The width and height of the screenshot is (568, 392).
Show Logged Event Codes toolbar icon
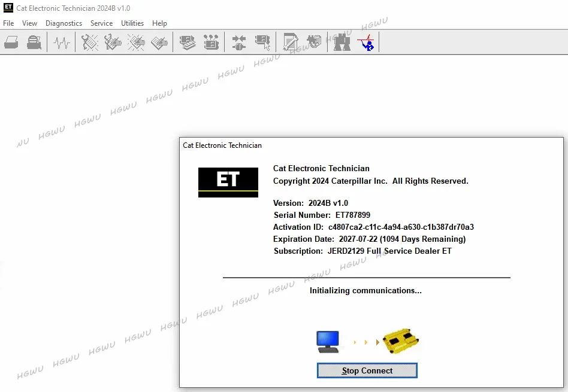pos(159,42)
